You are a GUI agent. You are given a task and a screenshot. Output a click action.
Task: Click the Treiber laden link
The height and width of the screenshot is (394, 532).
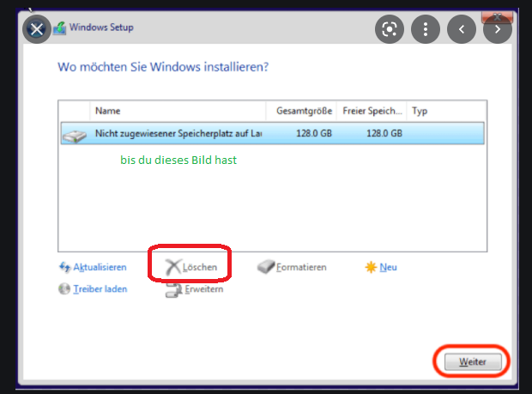point(100,289)
